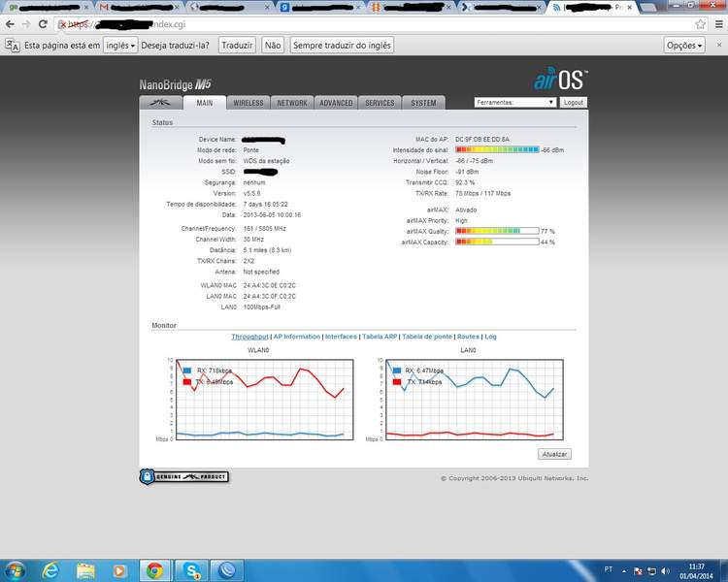Open the ADVANCED tab

coord(336,103)
